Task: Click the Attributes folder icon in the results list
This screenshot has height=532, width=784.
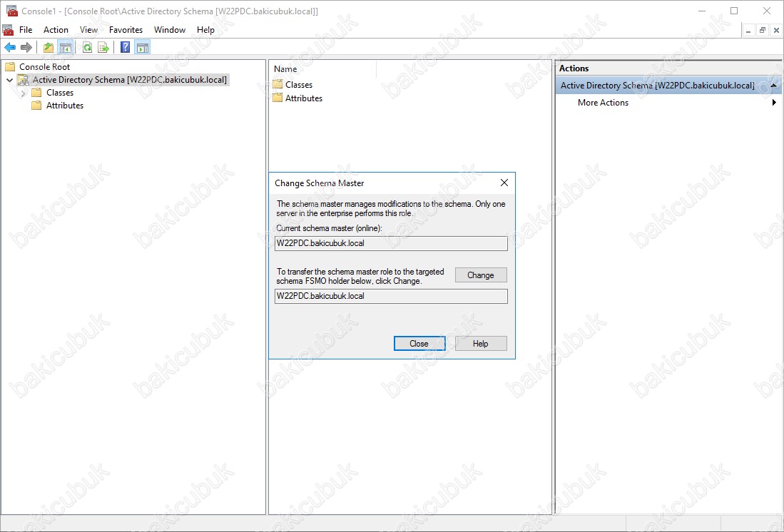Action: 278,98
